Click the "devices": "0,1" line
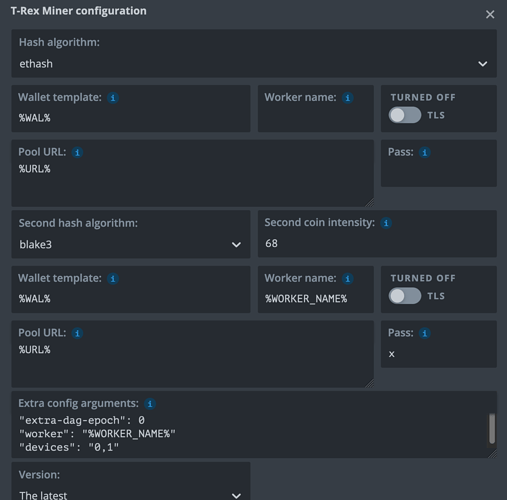 click(69, 447)
